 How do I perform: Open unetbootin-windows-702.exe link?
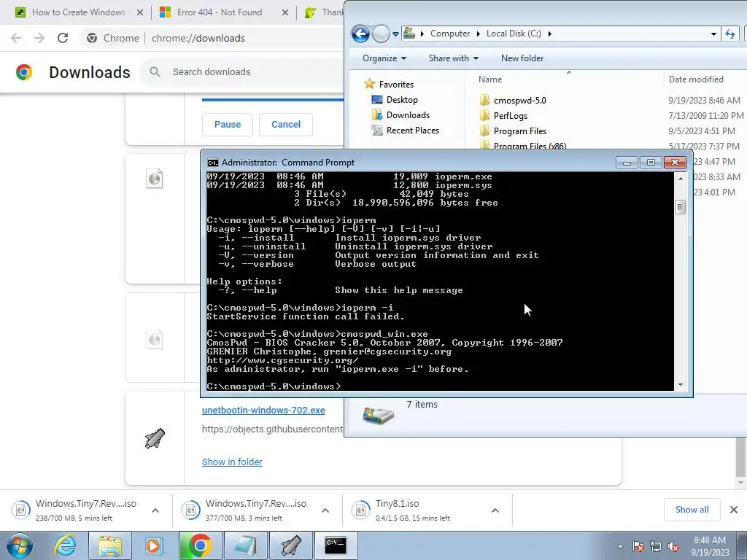coord(263,410)
